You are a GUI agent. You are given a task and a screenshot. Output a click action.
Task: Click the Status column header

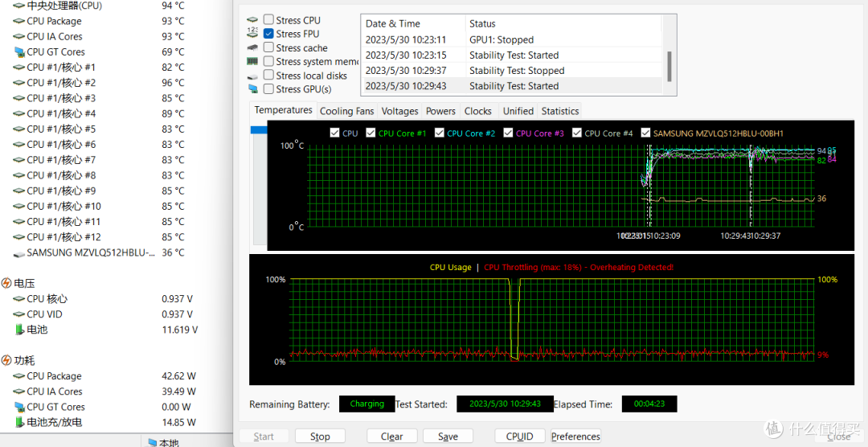click(563, 24)
